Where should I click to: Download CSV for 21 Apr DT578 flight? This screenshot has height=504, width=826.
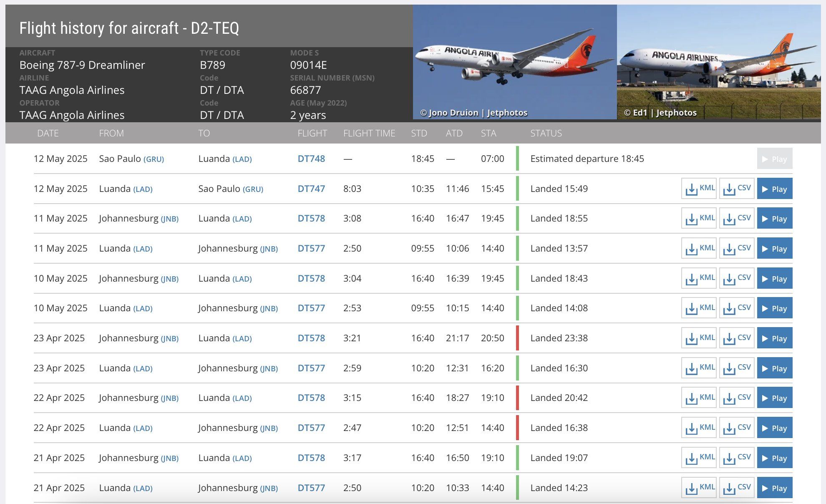737,458
